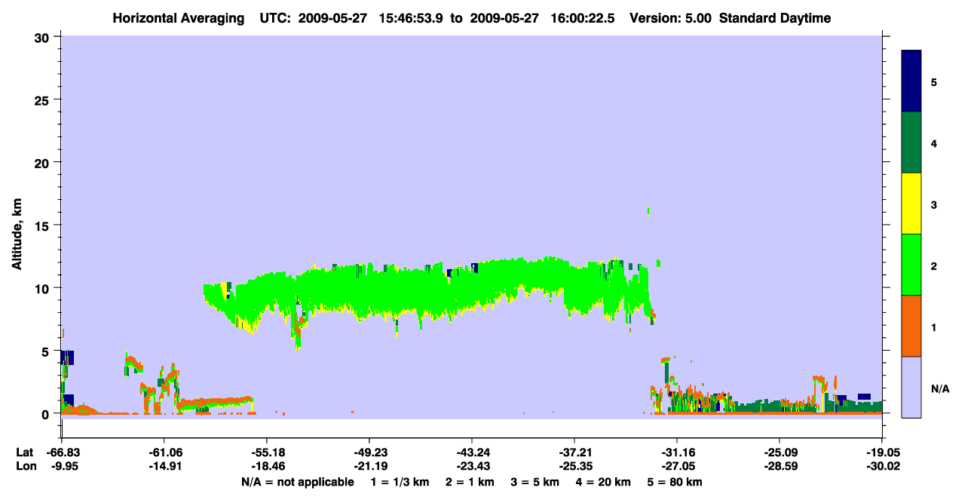Click the 'Lon' row label

25,467
